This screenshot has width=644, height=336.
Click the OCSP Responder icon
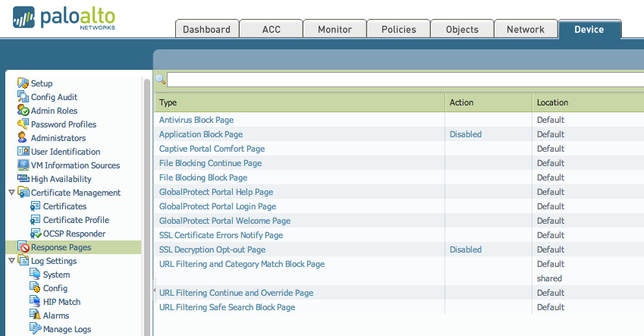coord(35,234)
